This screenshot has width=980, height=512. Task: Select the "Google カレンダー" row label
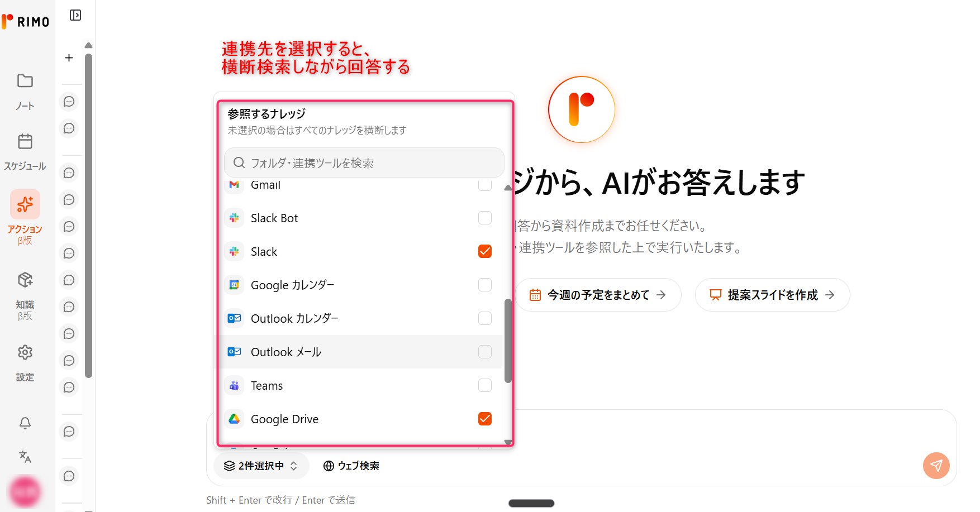[x=293, y=285]
